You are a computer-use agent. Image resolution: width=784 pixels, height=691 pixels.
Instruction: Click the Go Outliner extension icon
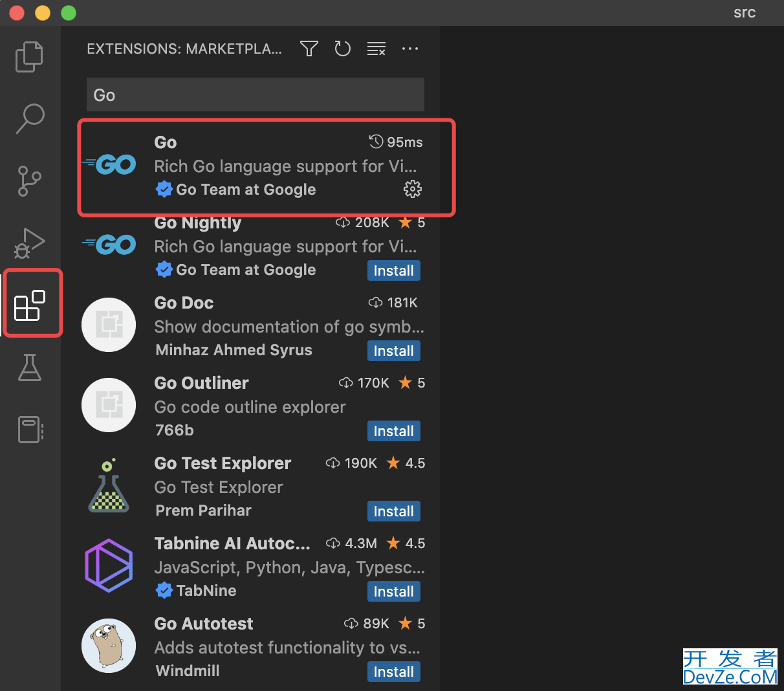109,405
